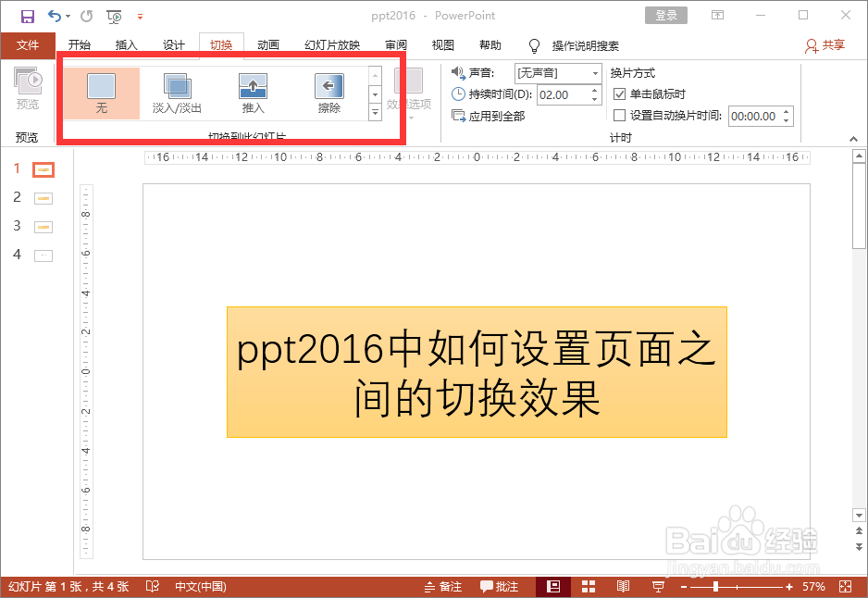Screen dimensions: 868x598
Task: Click the spell check status icon
Action: (153, 586)
